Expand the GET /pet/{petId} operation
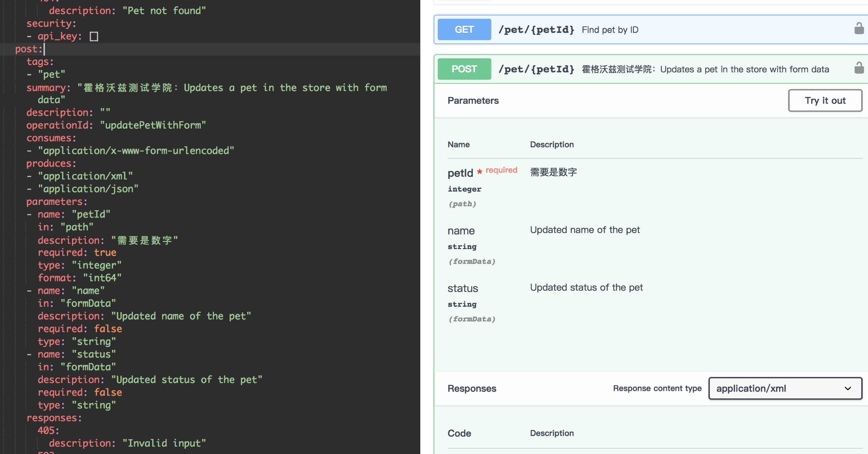Screen dimensions: 868x454 pyautogui.click(x=651, y=29)
